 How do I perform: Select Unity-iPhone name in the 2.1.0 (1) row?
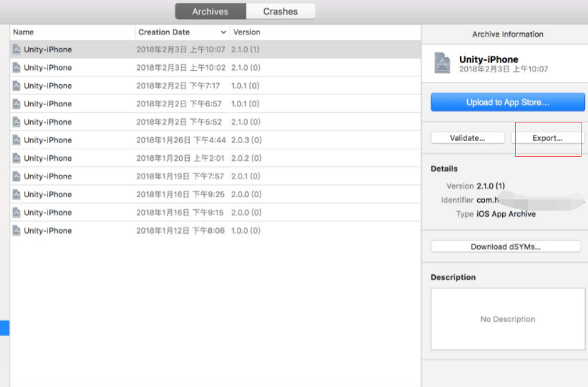tap(48, 49)
